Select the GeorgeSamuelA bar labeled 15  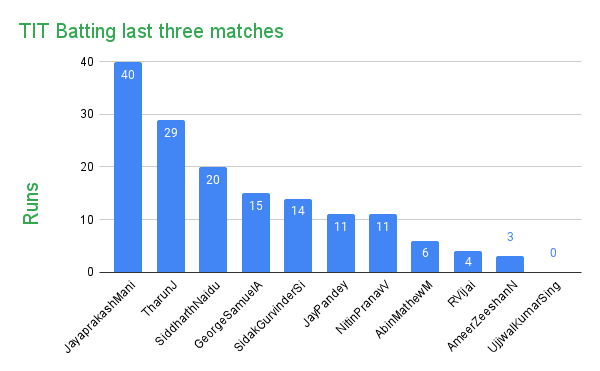256,233
